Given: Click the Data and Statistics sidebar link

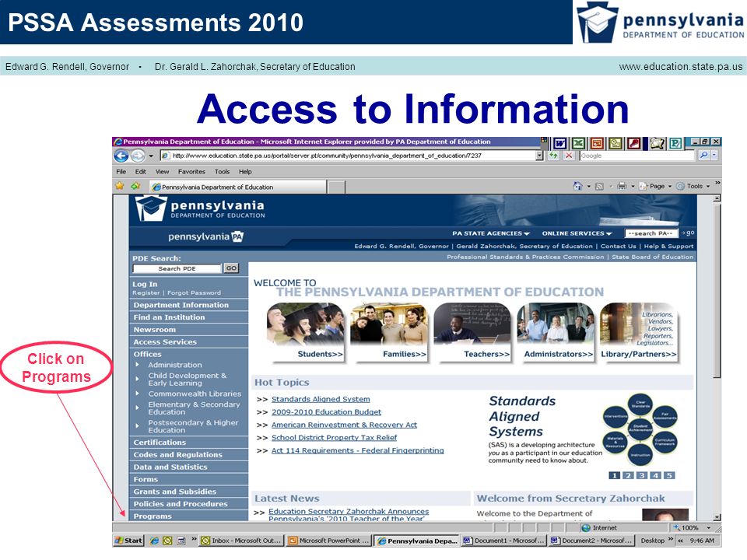Looking at the screenshot, I should click(170, 467).
